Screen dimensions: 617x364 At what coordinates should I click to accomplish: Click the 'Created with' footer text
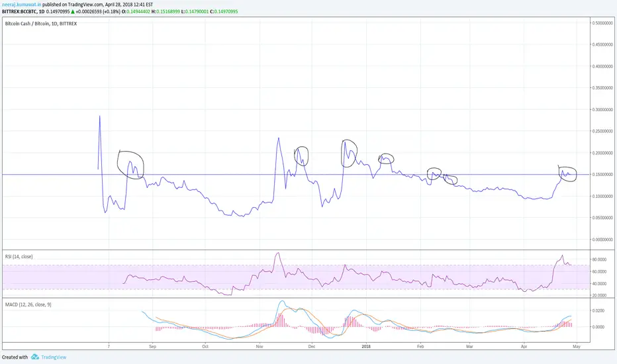point(15,357)
